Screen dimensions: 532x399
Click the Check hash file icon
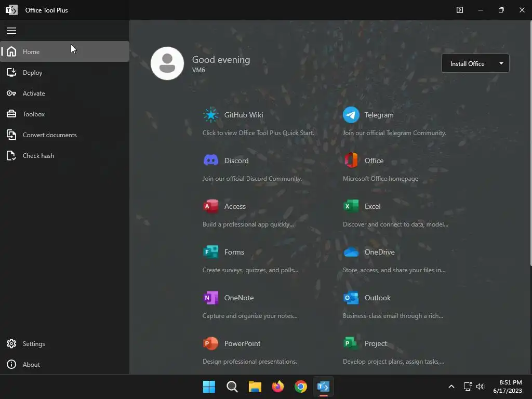(11, 155)
